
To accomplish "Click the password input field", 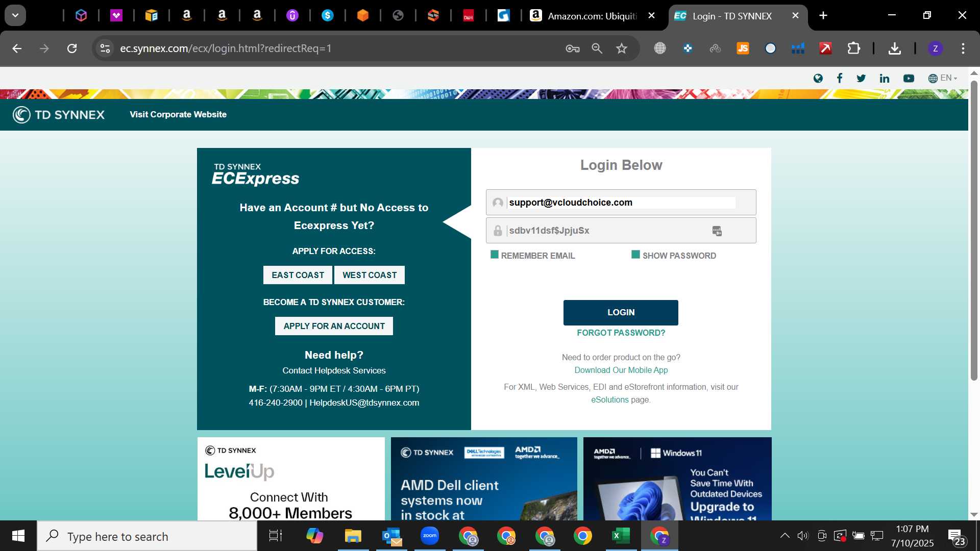I will (621, 231).
